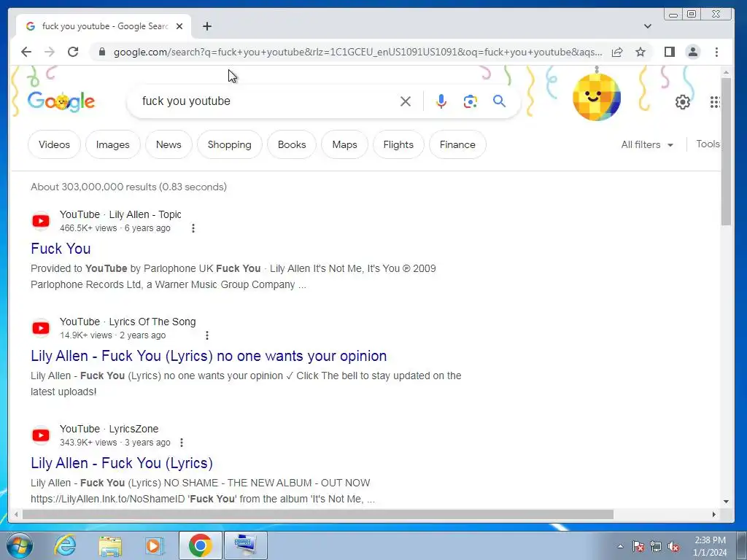Switch to Maps results
Image resolution: width=747 pixels, height=560 pixels.
(x=344, y=144)
